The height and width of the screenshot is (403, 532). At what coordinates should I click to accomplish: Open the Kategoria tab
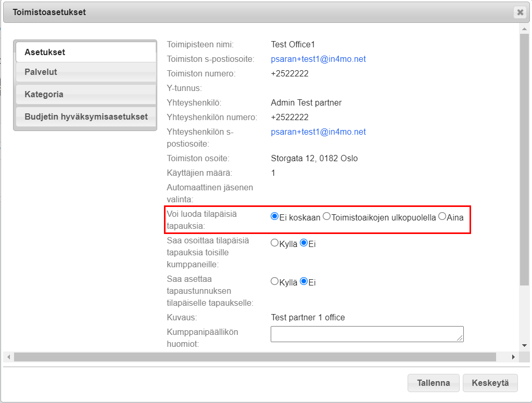tap(85, 95)
